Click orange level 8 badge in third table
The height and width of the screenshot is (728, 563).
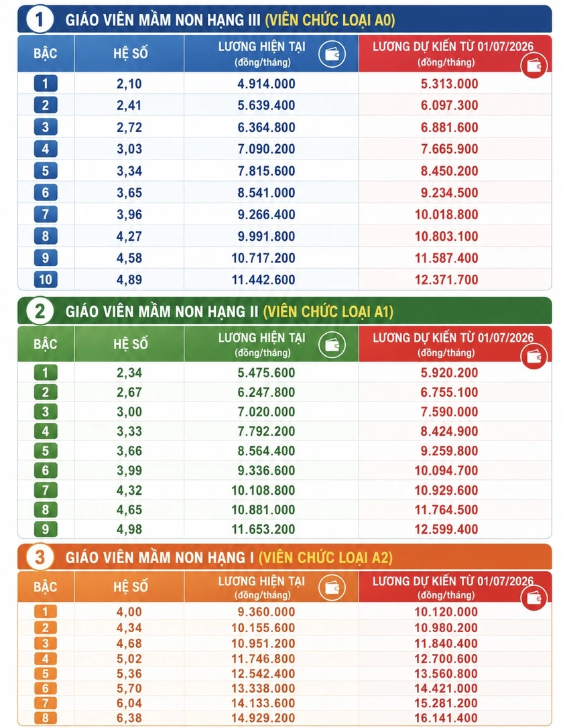click(46, 718)
